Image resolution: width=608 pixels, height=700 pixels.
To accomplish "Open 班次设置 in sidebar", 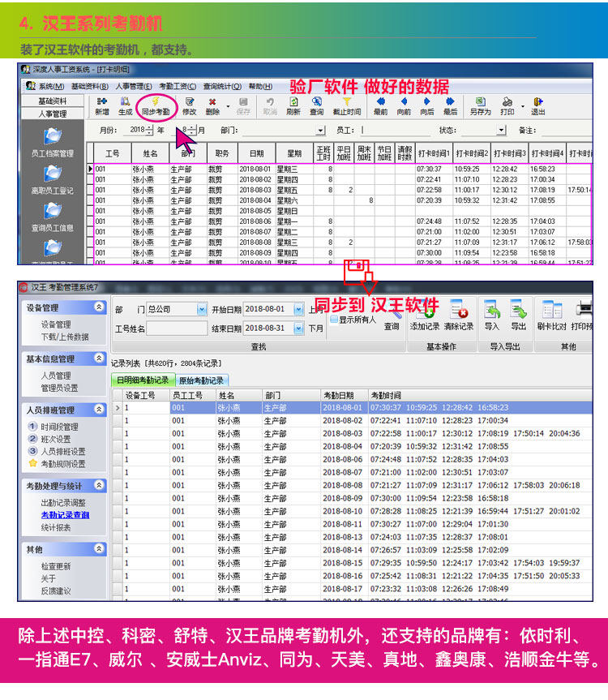I will click(56, 439).
